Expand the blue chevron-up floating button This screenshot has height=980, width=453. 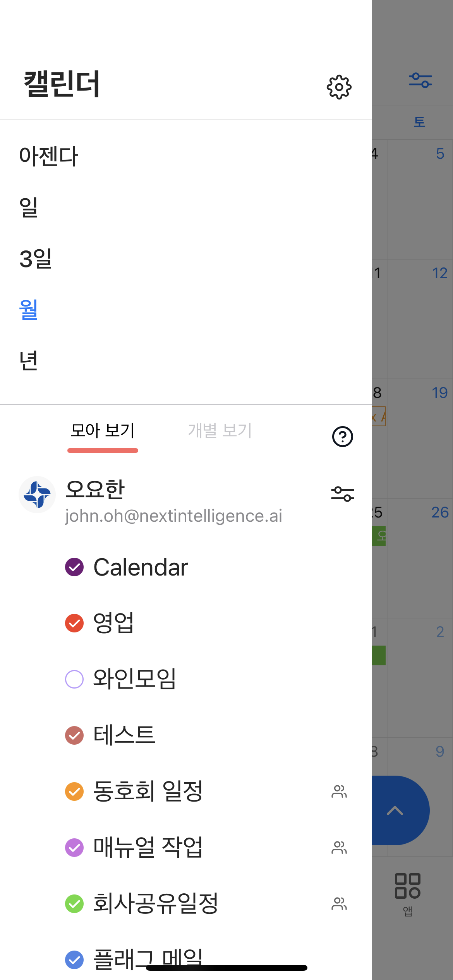(x=396, y=810)
